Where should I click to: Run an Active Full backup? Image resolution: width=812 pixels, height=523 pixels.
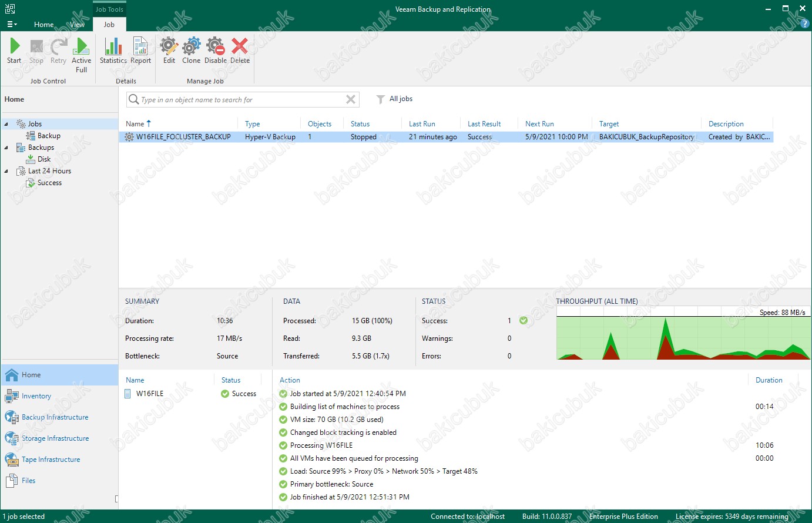tap(82, 55)
